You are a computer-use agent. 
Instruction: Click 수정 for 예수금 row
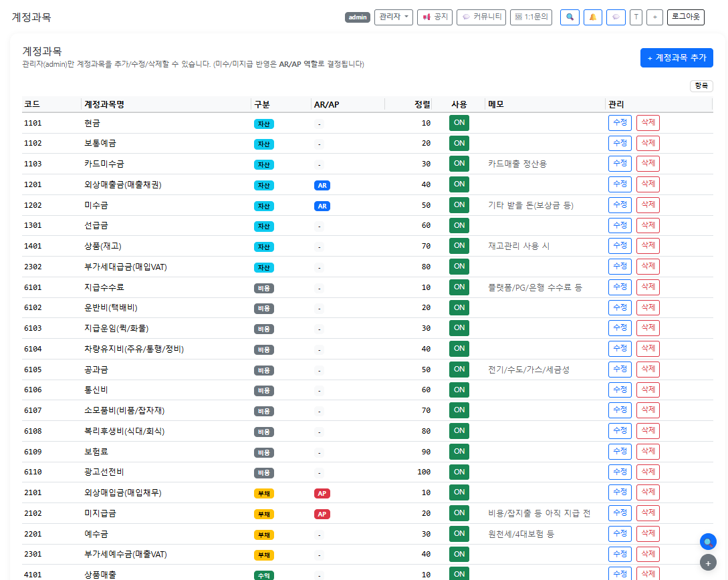click(x=620, y=534)
